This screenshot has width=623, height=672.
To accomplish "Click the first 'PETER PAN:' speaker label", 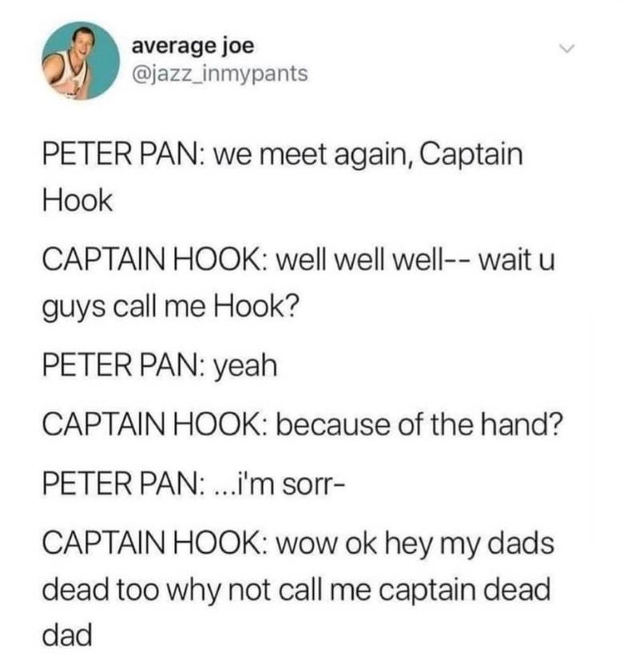I will [123, 154].
